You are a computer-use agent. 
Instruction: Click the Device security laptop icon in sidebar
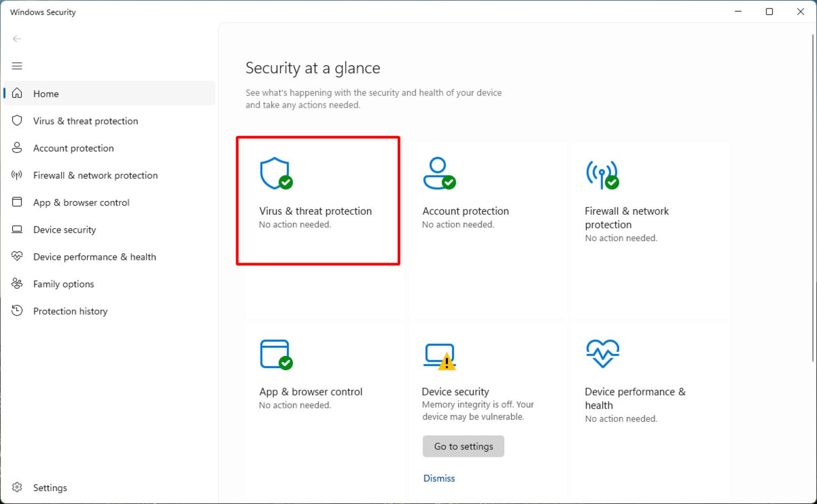[17, 229]
